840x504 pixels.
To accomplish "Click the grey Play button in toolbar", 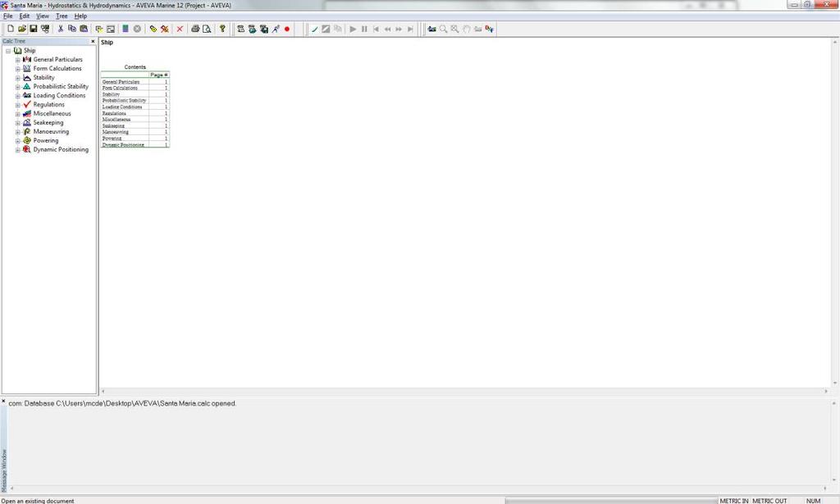I will (x=353, y=29).
